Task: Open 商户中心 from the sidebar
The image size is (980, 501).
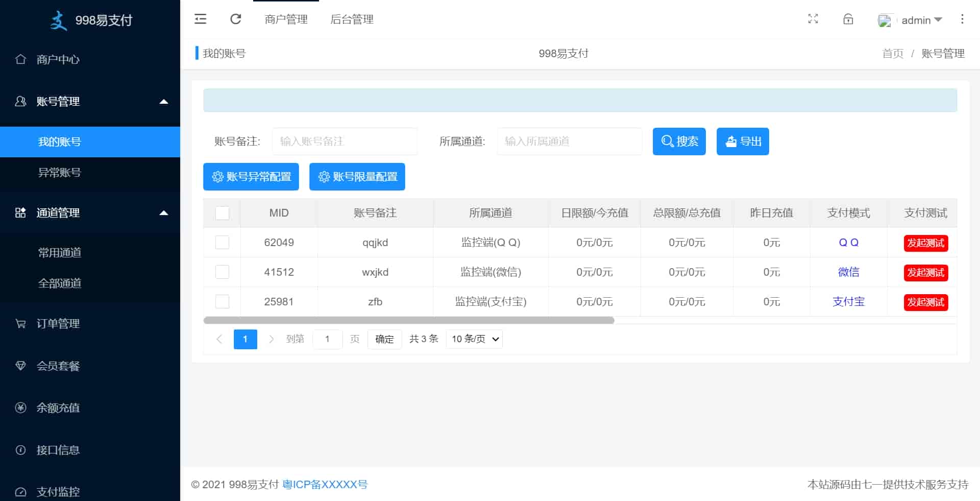Action: tap(58, 59)
